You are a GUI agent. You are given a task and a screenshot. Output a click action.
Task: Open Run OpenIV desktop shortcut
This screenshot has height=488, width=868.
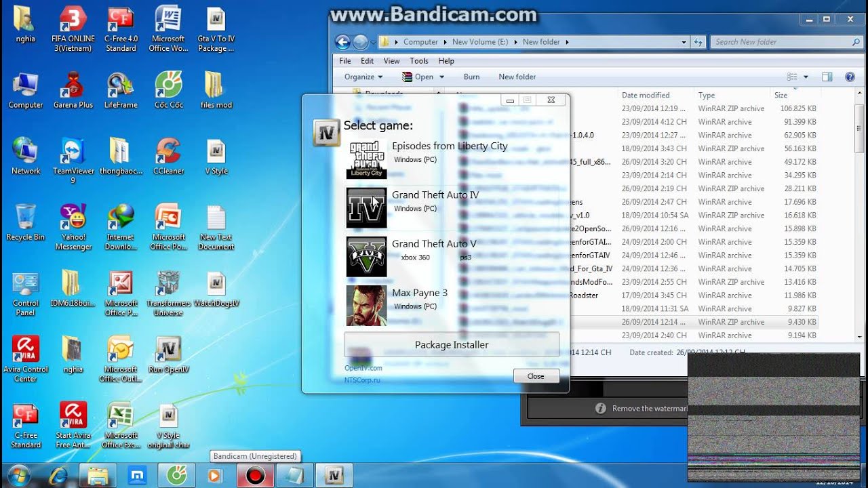(168, 355)
